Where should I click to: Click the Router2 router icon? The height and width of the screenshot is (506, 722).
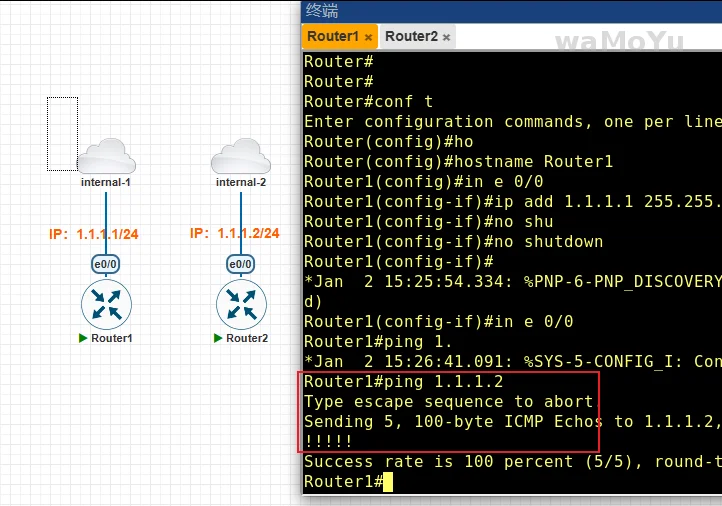pos(241,303)
